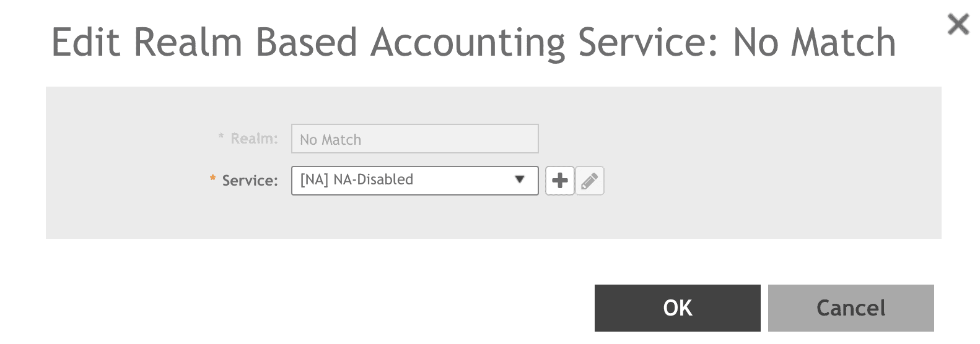The image size is (980, 344).
Task: Click the disabled Realm field showing No Match
Action: click(414, 139)
